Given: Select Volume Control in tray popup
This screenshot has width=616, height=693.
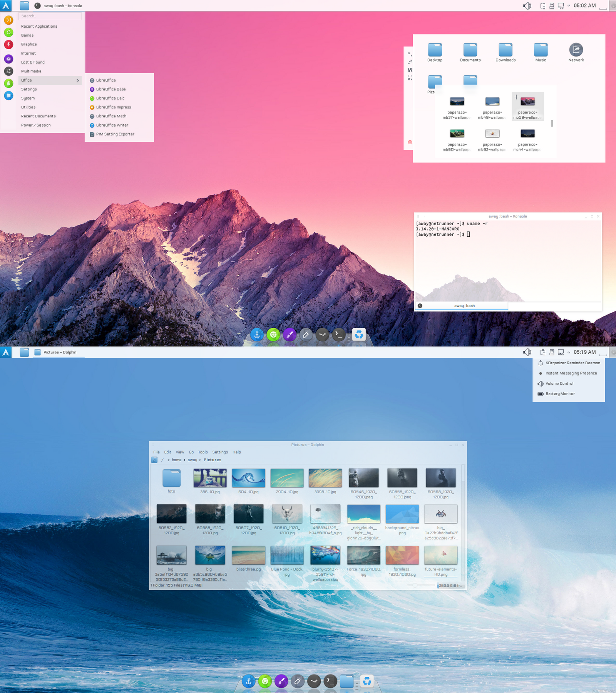Looking at the screenshot, I should (559, 383).
